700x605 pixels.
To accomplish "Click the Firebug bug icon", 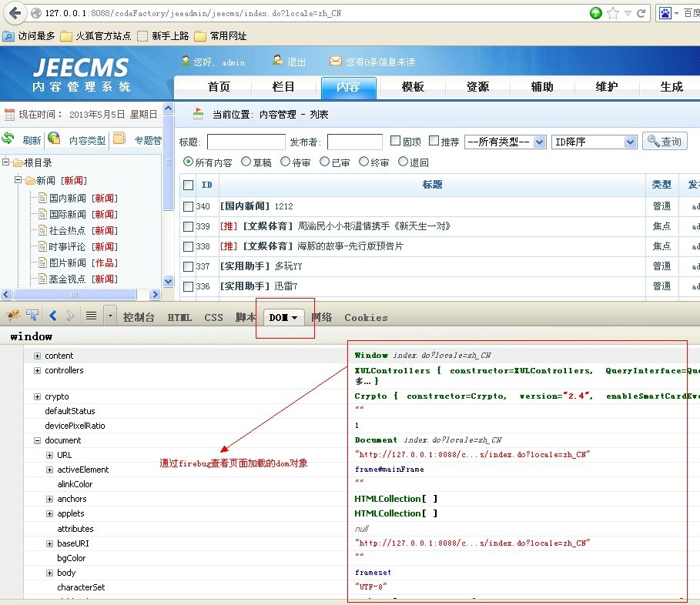I will (13, 316).
